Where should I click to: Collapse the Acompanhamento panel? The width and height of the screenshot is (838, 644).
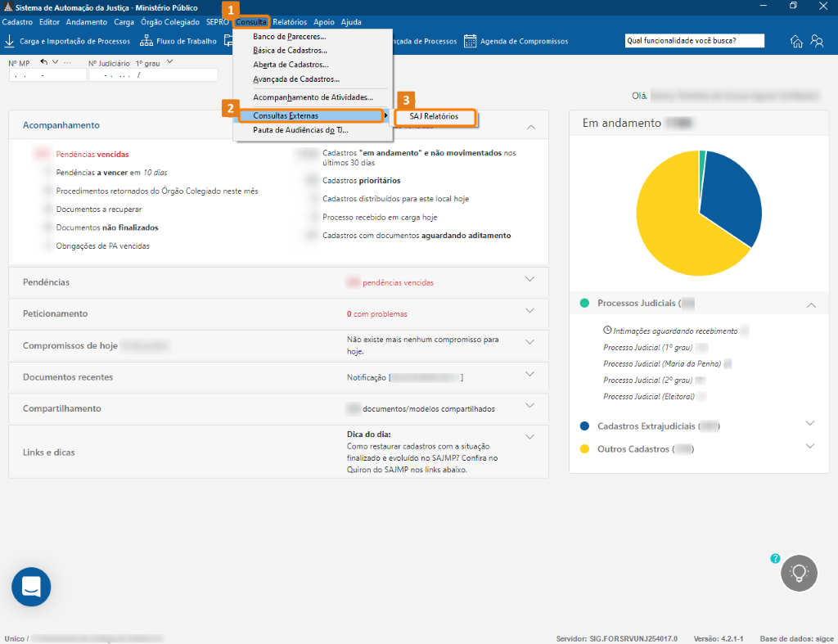[530, 127]
